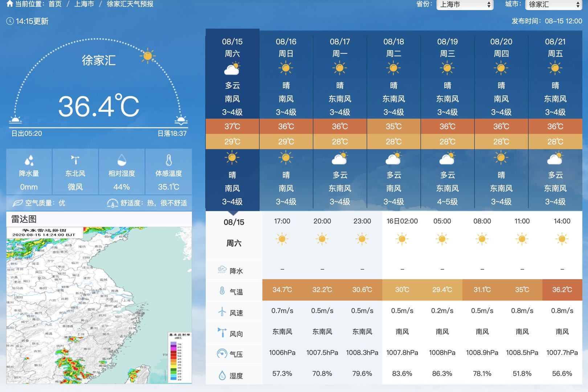Go to 首页 breadcrumb link

point(55,4)
